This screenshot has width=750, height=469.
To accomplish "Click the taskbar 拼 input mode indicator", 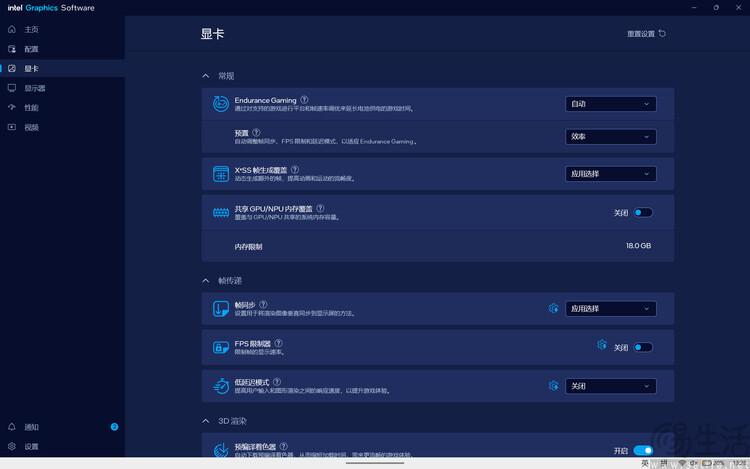I will pos(664,463).
